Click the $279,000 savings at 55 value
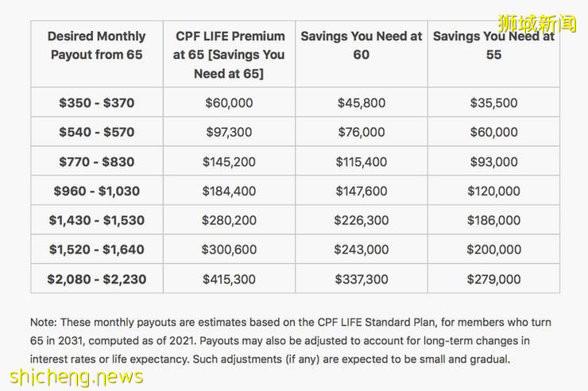The image size is (588, 391). pos(493,279)
